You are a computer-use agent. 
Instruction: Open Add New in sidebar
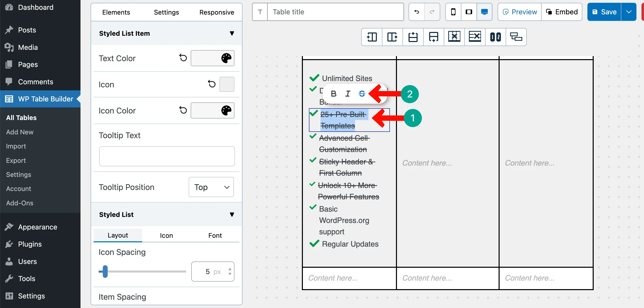tap(20, 132)
